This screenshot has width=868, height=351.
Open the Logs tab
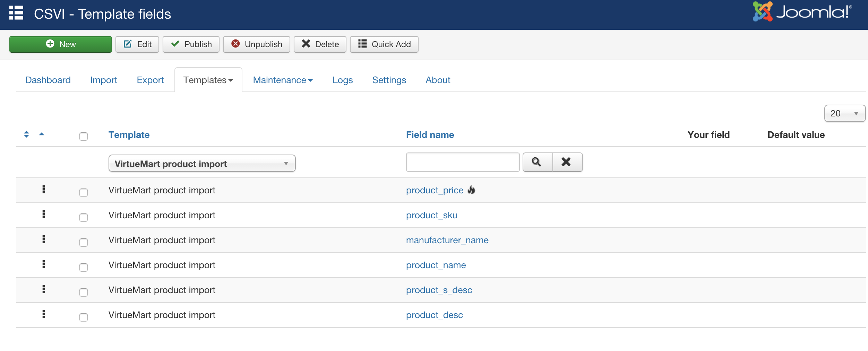click(343, 80)
